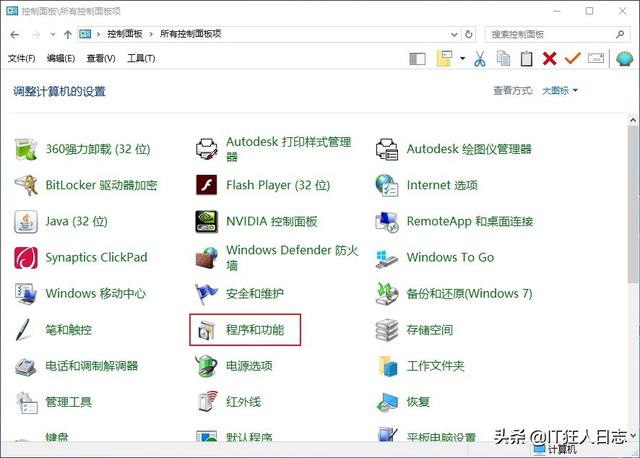The image size is (640, 458).
Task: Open Windows 移动中心 laptop icon
Action: coord(26,293)
